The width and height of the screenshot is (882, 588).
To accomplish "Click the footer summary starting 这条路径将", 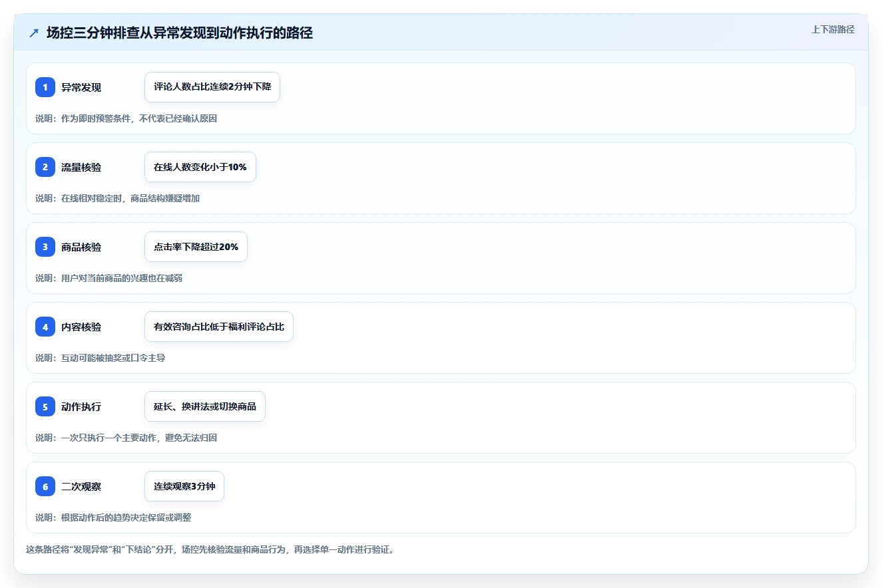I will pos(210,550).
